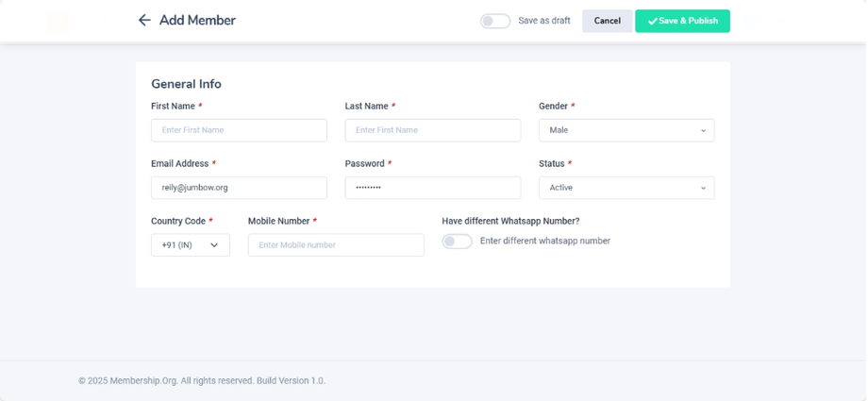Screen dimensions: 868x401
Task: Focus the First Name input field
Action: click(239, 130)
